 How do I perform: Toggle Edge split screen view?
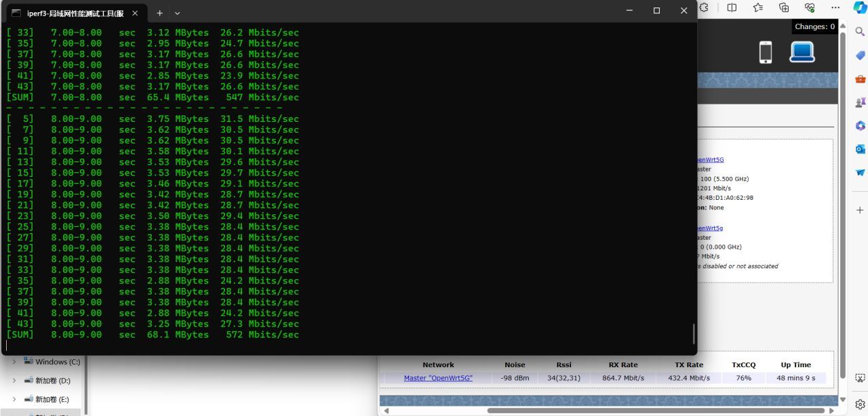[732, 7]
